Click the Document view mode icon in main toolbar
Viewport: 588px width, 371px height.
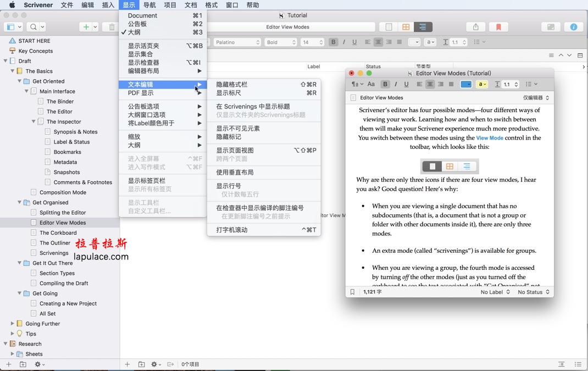(x=389, y=27)
